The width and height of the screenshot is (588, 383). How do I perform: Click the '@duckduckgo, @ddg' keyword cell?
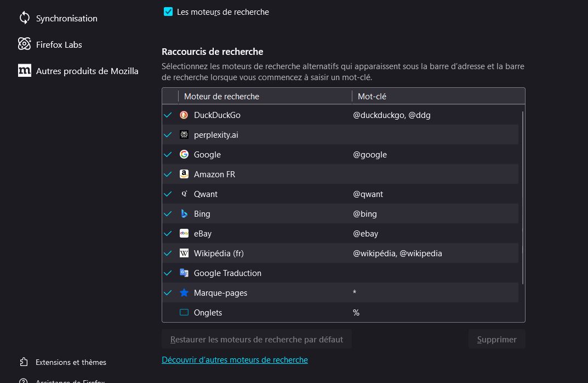tap(391, 115)
